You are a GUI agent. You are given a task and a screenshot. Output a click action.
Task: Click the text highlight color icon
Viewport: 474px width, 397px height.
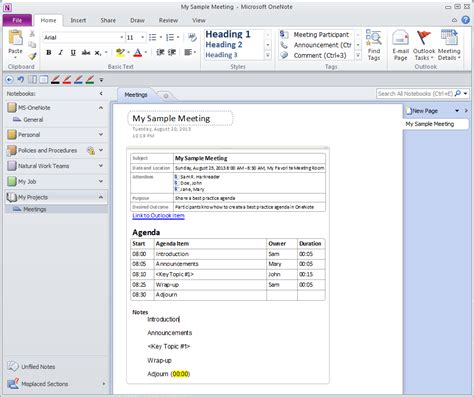(x=120, y=52)
